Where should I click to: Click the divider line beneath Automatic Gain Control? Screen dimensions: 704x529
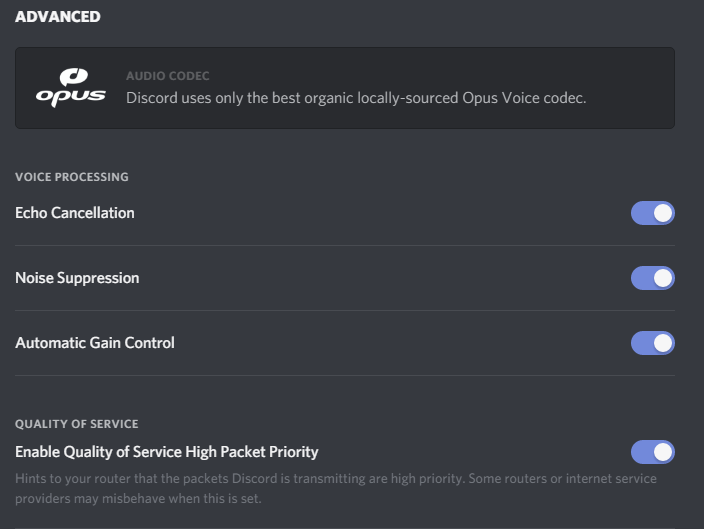click(345, 375)
